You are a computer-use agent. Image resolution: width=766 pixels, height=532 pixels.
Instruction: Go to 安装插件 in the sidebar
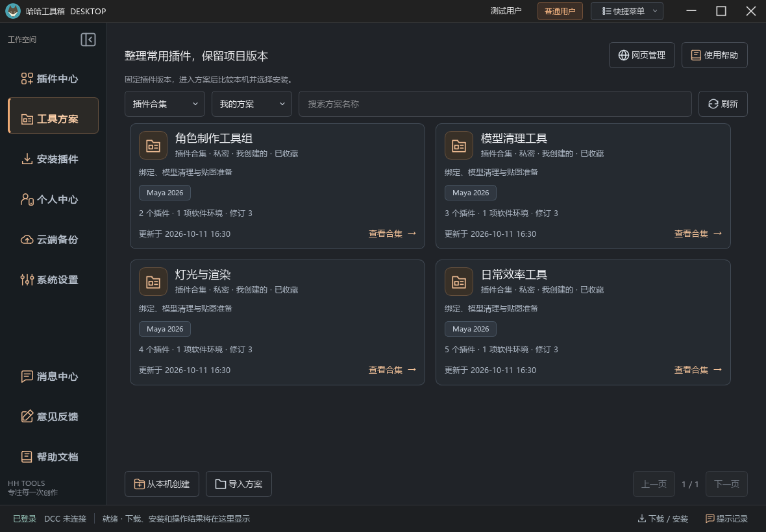(x=53, y=159)
